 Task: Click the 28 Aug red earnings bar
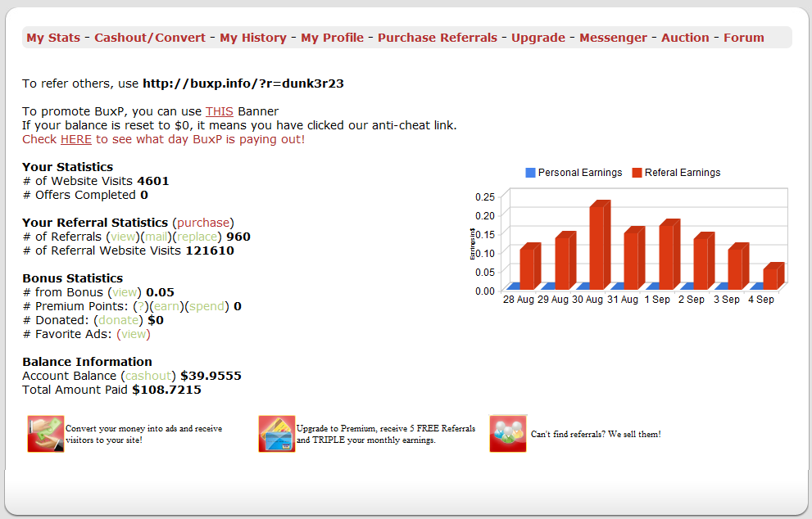(x=530, y=267)
